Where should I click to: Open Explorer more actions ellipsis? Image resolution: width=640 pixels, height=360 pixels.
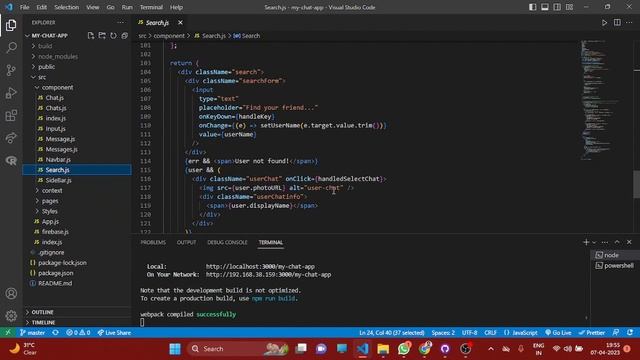121,23
